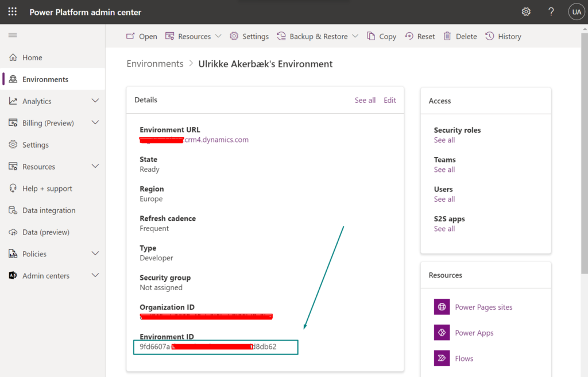588x377 pixels.
Task: Click the Environment ID value
Action: point(208,347)
